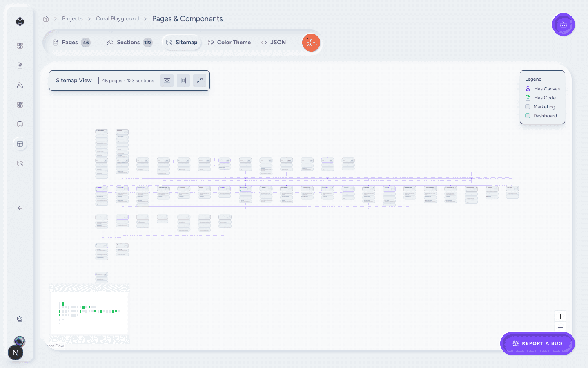Open the purple circular icon in the top right

(x=563, y=25)
